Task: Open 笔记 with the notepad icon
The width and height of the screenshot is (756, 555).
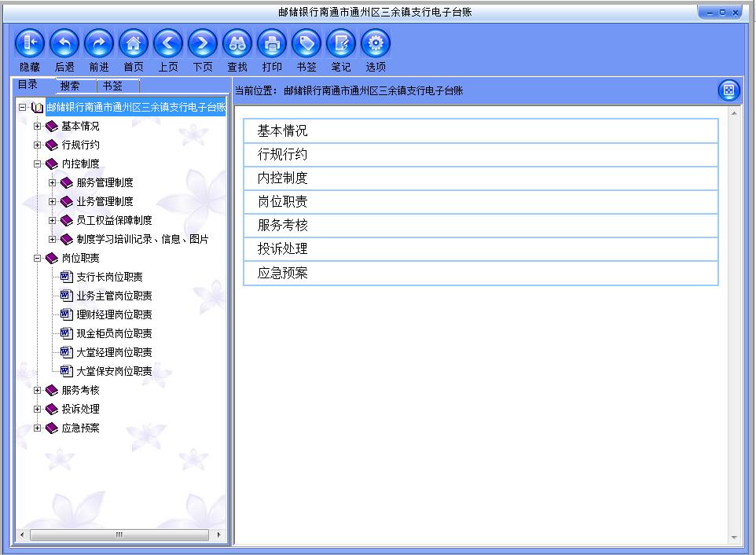Action: click(x=341, y=43)
